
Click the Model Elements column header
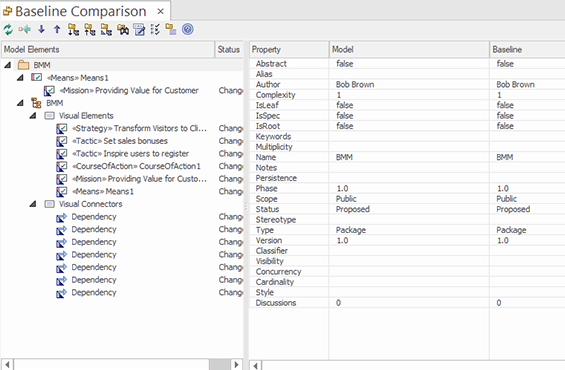click(x=108, y=49)
